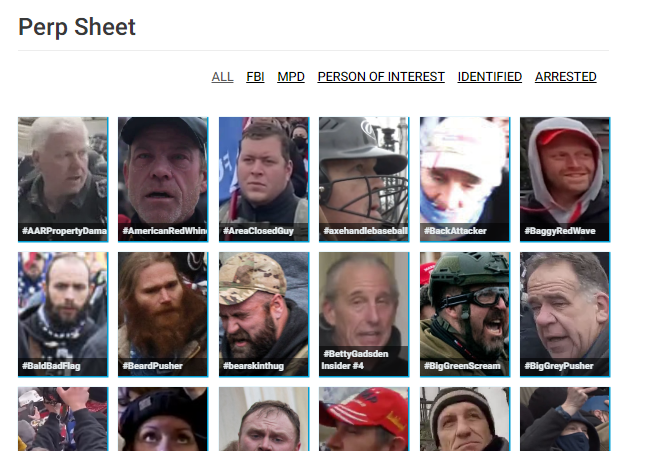This screenshot has width=648, height=451.
Task: Click the #BaggyRedWave caption label
Action: tap(560, 231)
